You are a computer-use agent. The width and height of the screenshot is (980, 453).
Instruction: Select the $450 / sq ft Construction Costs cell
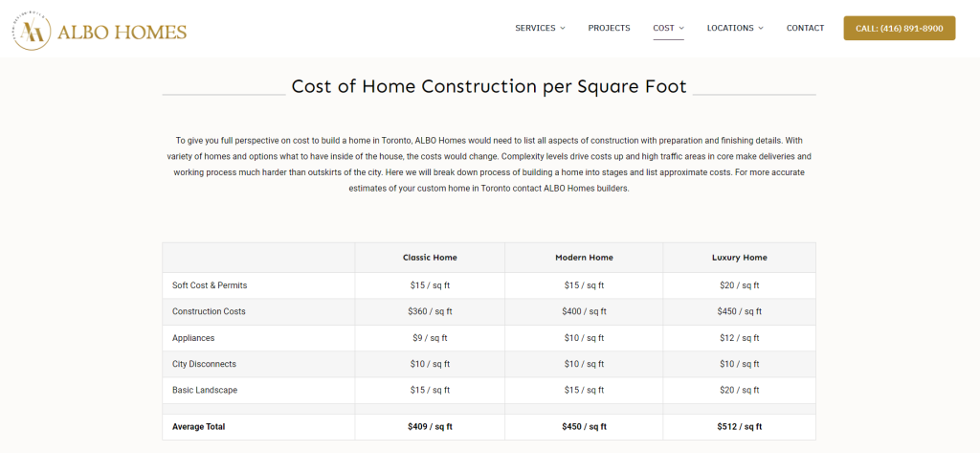click(740, 311)
